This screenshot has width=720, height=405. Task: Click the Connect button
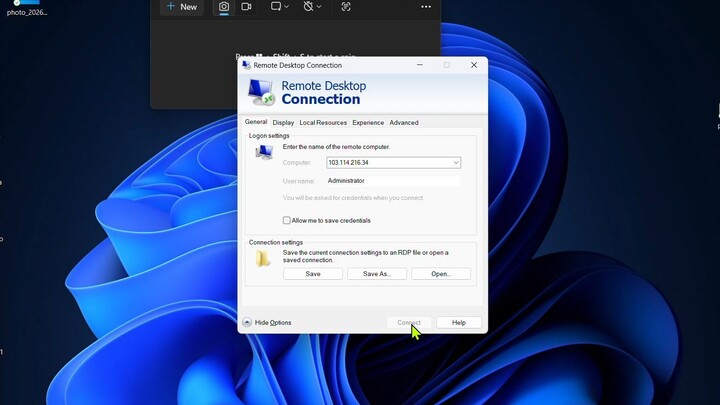point(409,322)
